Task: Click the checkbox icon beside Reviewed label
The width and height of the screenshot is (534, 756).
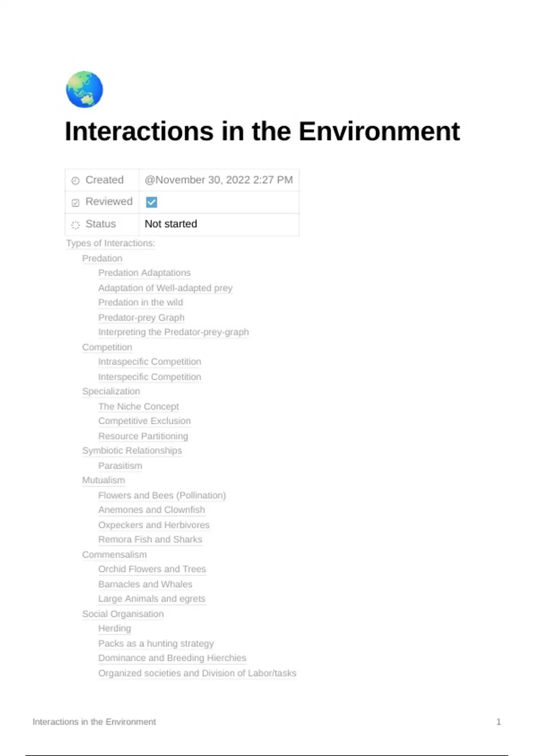Action: point(76,203)
